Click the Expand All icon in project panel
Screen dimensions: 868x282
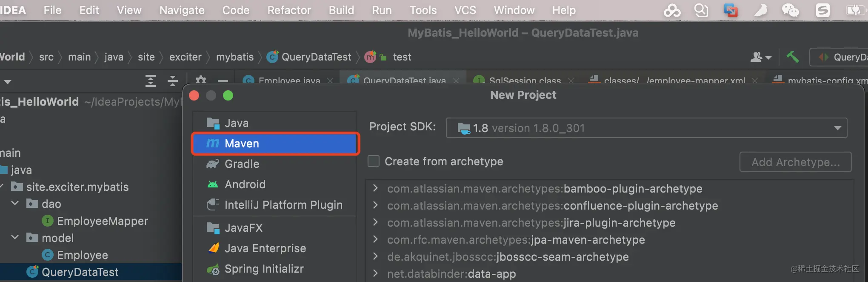tap(151, 81)
